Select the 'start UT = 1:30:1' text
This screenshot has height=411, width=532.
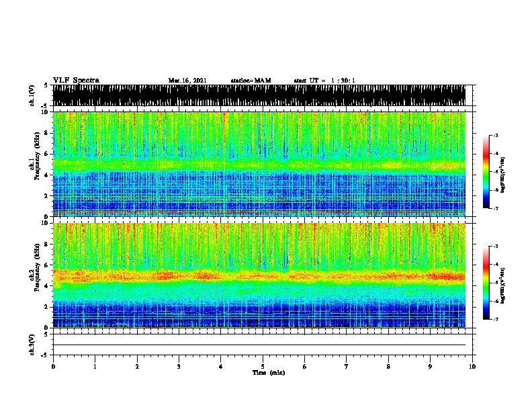point(324,81)
